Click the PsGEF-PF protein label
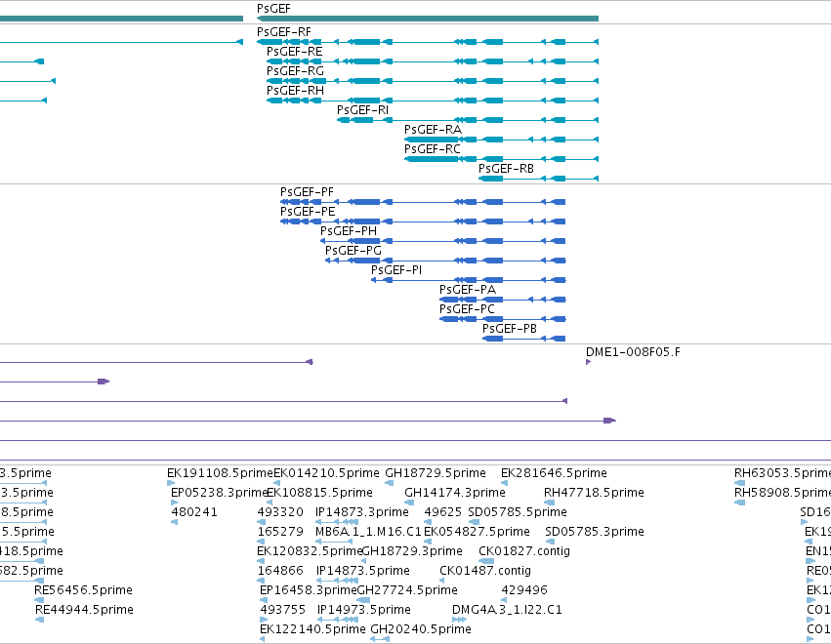Screen dimensions: 831x644 point(307,192)
